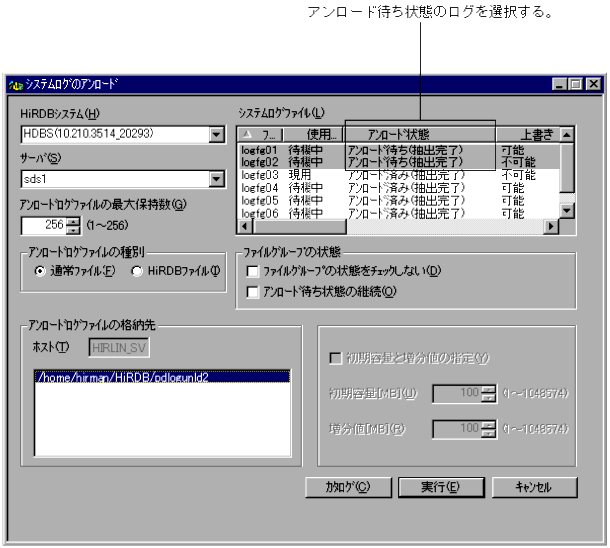The width and height of the screenshot is (610, 548).
Task: Click the list scroll up arrow
Action: pos(567,135)
